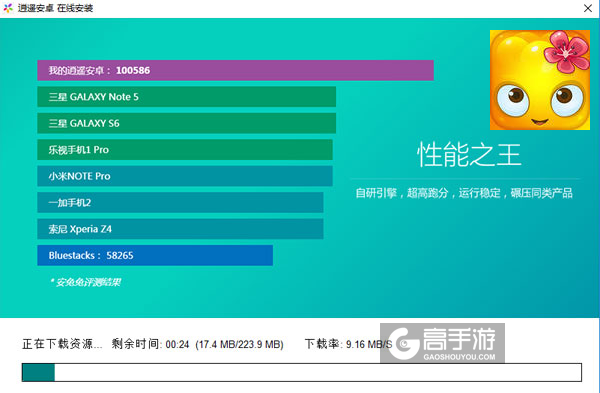Click the 下载率 9.16 MB/S speed text
This screenshot has width=600, height=393.
(x=348, y=344)
